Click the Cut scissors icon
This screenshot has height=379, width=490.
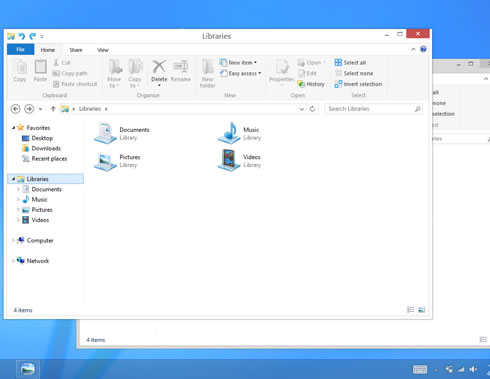tap(56, 62)
